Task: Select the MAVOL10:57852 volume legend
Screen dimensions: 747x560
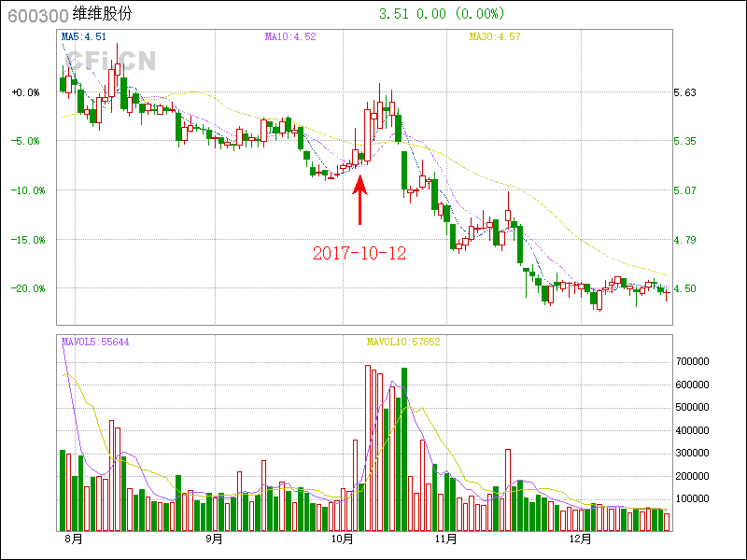Action: (402, 343)
